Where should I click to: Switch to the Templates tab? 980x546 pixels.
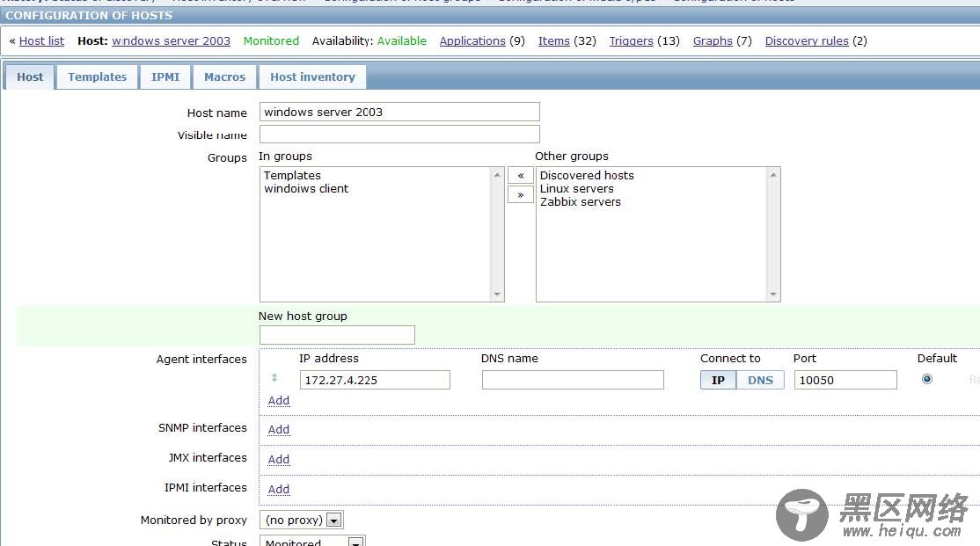(97, 76)
